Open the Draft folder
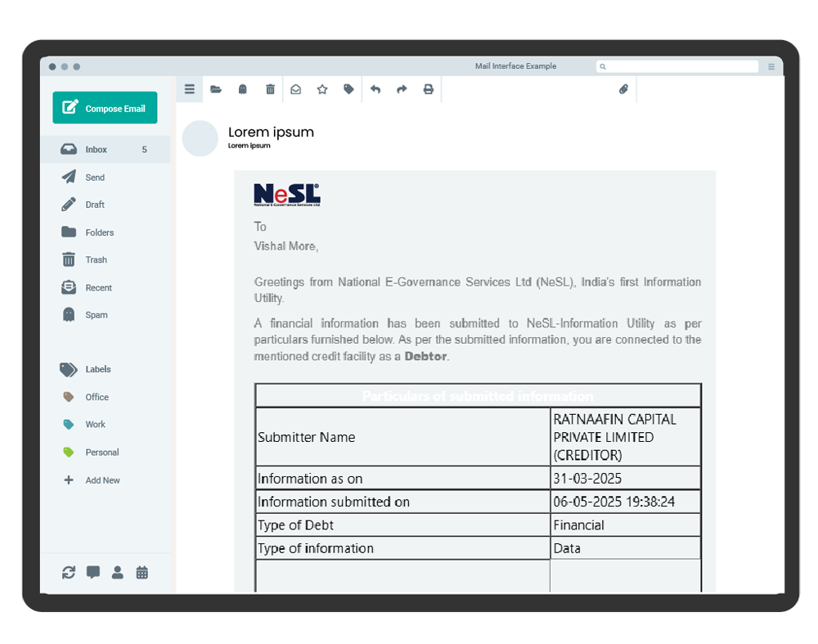 pyautogui.click(x=96, y=205)
